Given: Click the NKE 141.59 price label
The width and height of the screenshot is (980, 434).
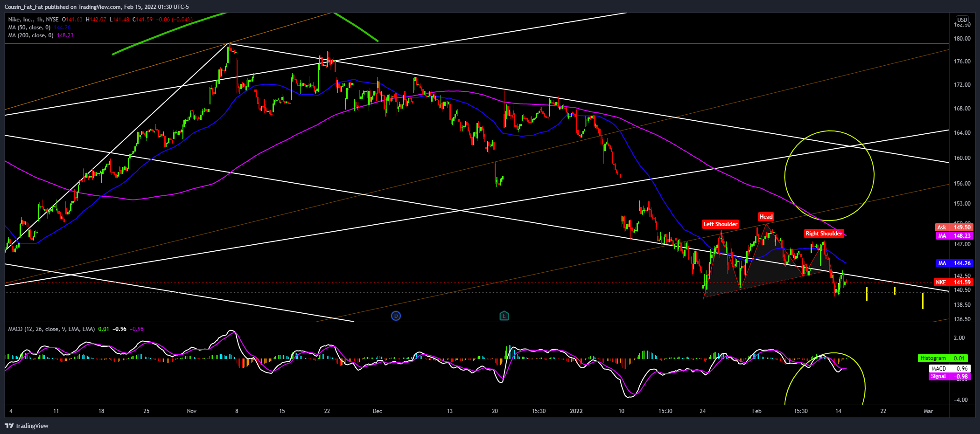Looking at the screenshot, I should pos(954,282).
